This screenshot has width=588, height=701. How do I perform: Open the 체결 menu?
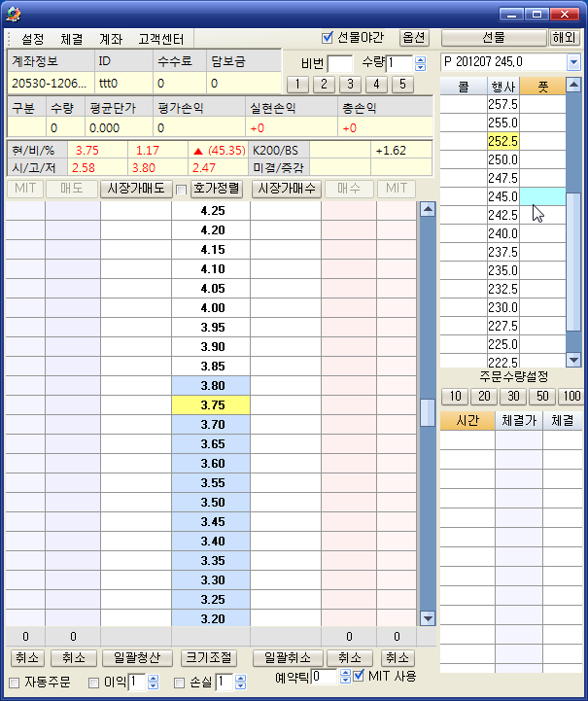72,39
